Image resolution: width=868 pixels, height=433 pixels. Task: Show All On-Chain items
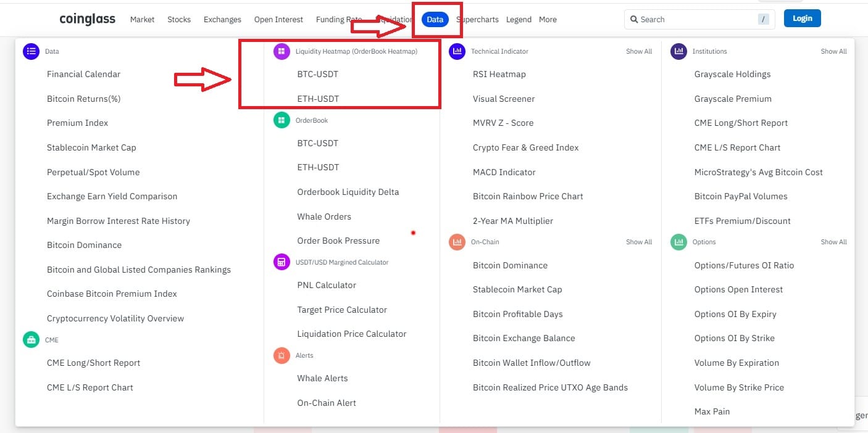click(639, 242)
